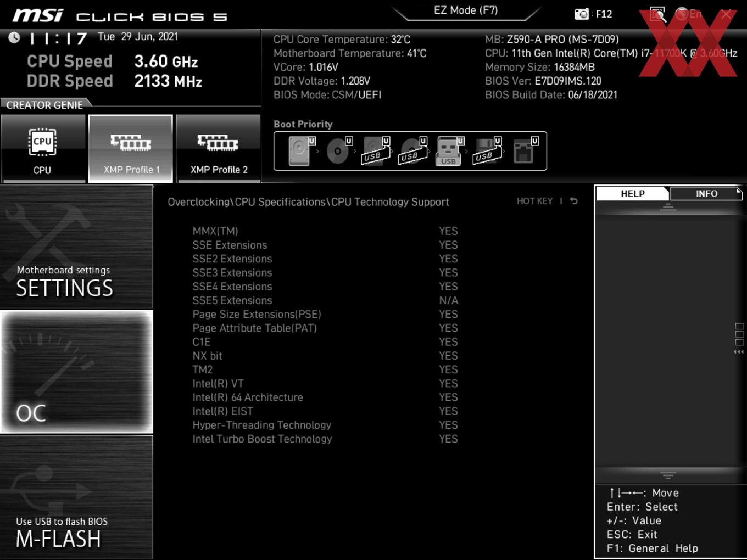Select Page Size Extensions(PSE) row

coord(325,314)
